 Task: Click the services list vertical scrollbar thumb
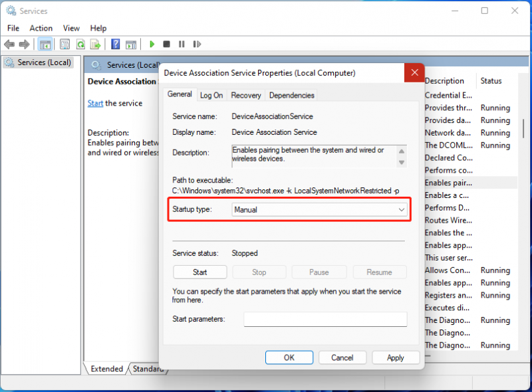coord(523,128)
